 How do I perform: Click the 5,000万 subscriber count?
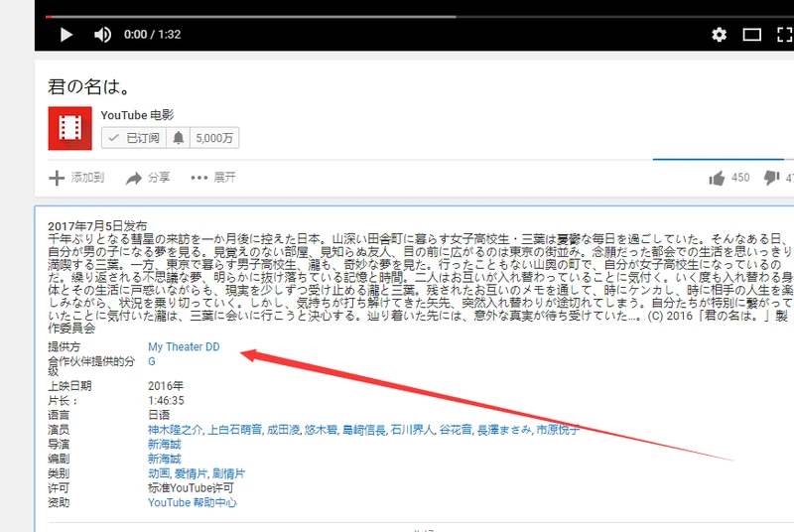(214, 138)
